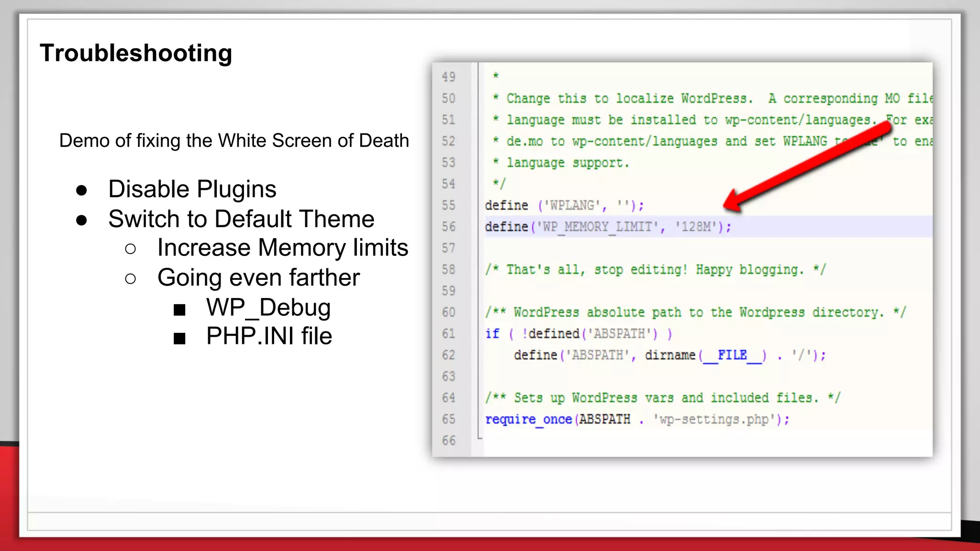Click the 'Increase Memory limits' sub-bullet
Viewport: 980px width, 551px height.
(x=283, y=248)
